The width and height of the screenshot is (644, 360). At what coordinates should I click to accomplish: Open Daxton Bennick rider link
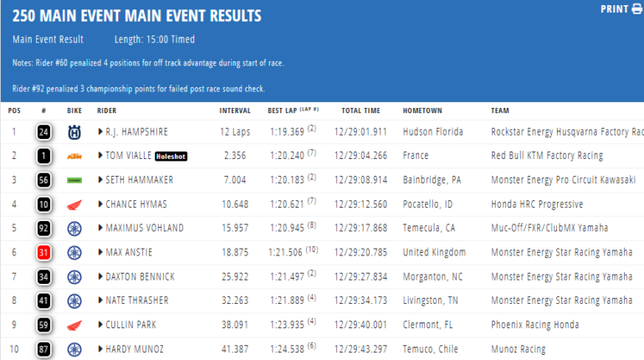pyautogui.click(x=141, y=276)
